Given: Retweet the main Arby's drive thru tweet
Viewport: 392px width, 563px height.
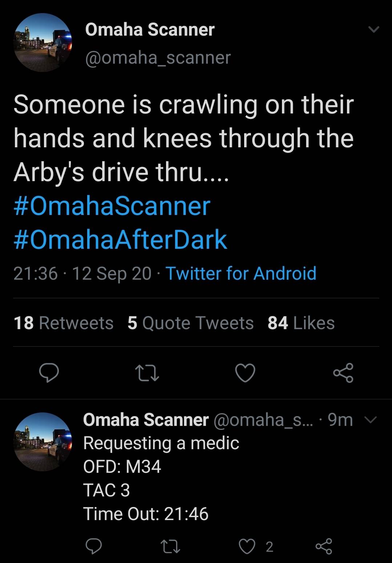Looking at the screenshot, I should click(147, 373).
